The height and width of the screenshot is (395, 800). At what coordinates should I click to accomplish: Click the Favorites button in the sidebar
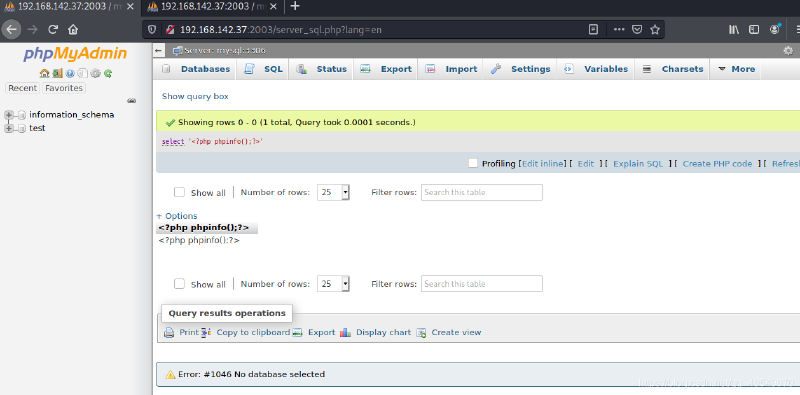click(64, 88)
